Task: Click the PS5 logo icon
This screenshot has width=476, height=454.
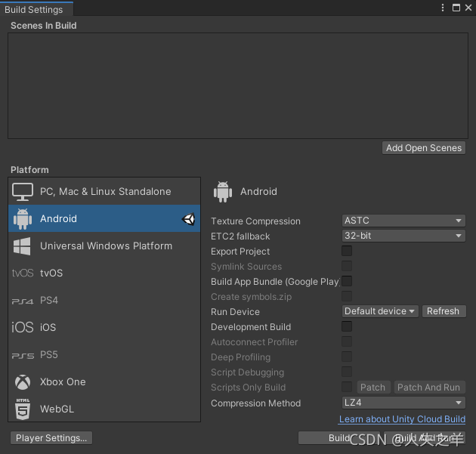Action: click(x=23, y=355)
